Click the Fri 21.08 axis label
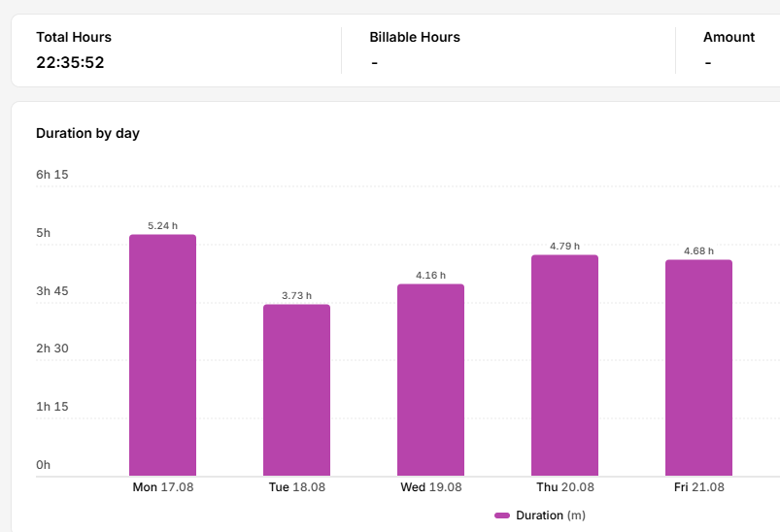Image resolution: width=780 pixels, height=532 pixels. 699,487
